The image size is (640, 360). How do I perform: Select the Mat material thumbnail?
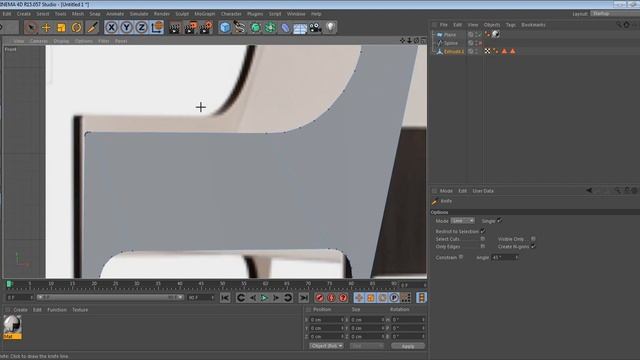click(x=12, y=327)
